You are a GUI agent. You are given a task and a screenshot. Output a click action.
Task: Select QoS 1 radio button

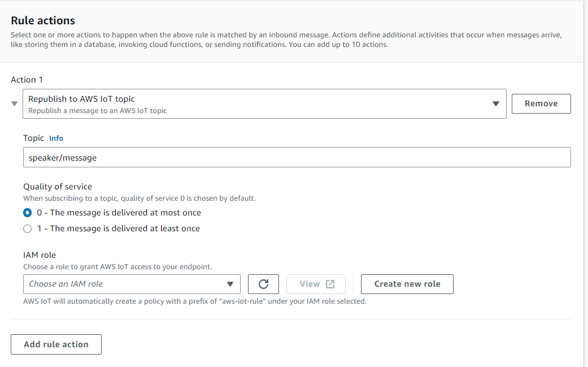coord(28,229)
